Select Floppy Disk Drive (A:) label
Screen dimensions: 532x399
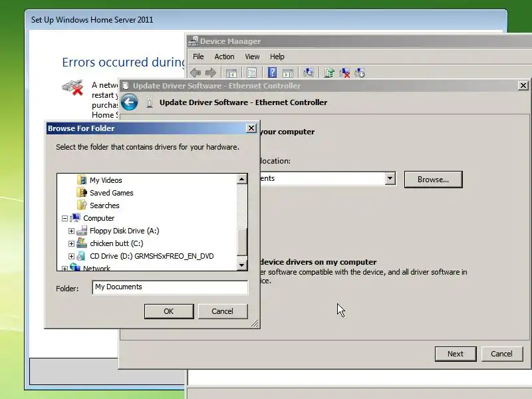(x=124, y=231)
